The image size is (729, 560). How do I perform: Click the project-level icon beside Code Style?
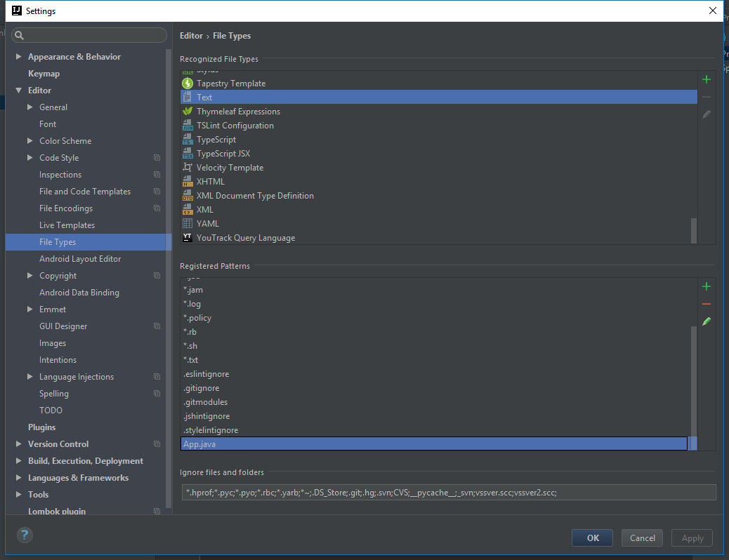pos(157,157)
